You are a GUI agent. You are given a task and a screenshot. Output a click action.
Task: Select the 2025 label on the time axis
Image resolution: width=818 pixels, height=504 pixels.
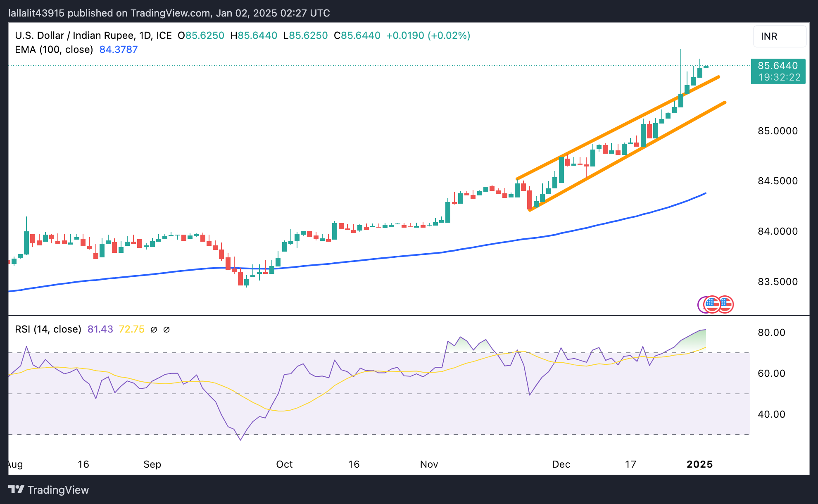[x=699, y=464]
